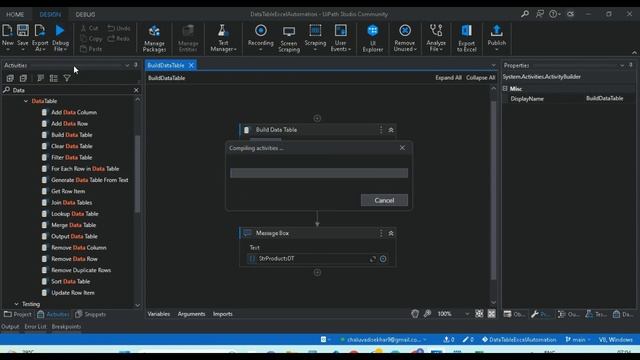Collapse the Message Box activity
640x360 pixels.
pyautogui.click(x=391, y=233)
